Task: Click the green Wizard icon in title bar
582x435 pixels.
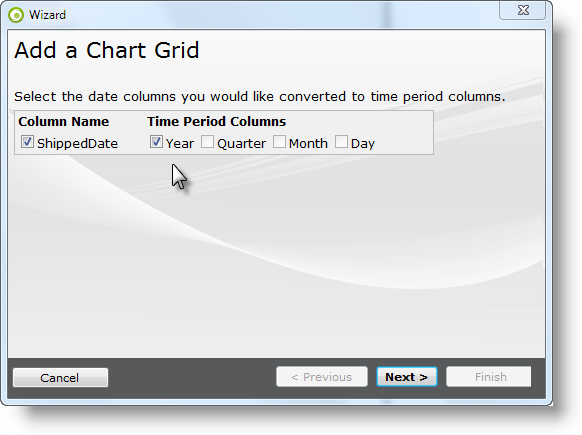Action: click(16, 15)
